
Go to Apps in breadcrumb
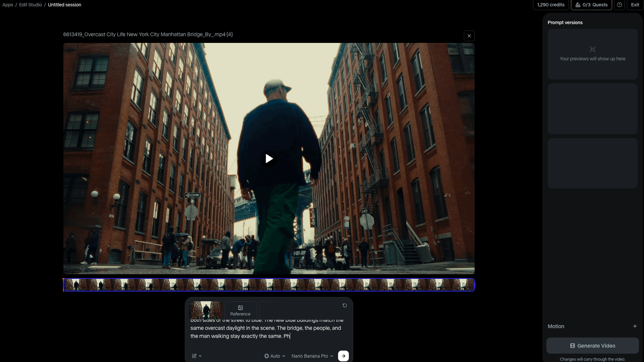pos(8,5)
